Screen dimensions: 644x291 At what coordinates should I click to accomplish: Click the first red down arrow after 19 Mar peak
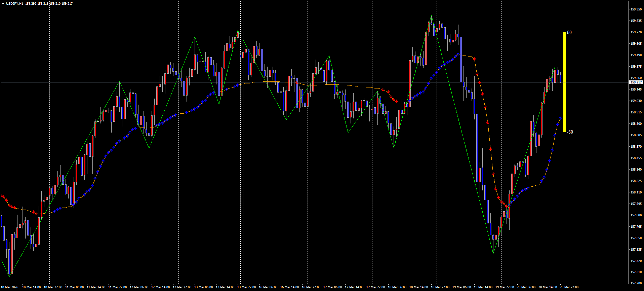point(474,59)
